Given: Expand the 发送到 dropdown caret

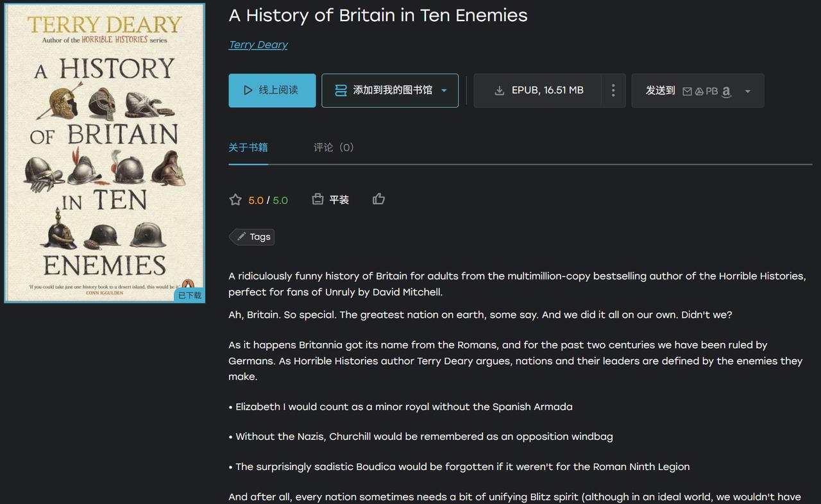Looking at the screenshot, I should coord(747,91).
